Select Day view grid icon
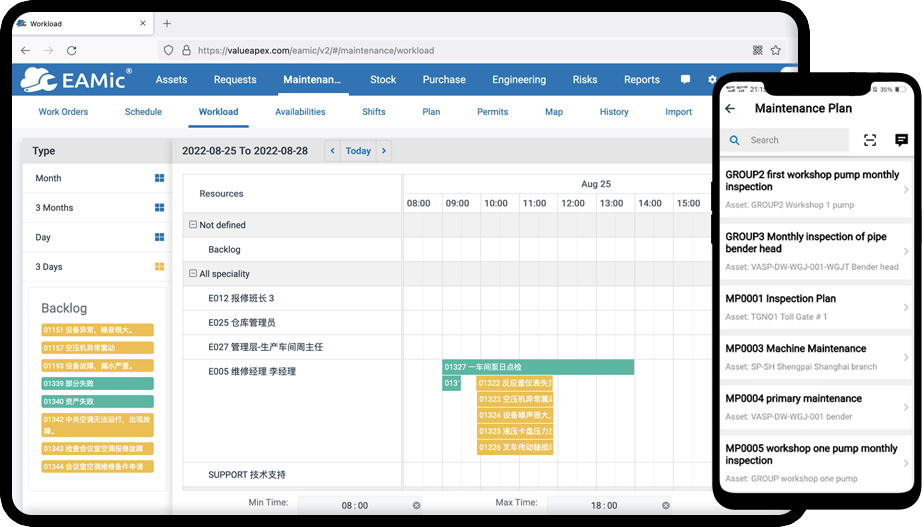Viewport: 922px width, 527px height. (159, 237)
